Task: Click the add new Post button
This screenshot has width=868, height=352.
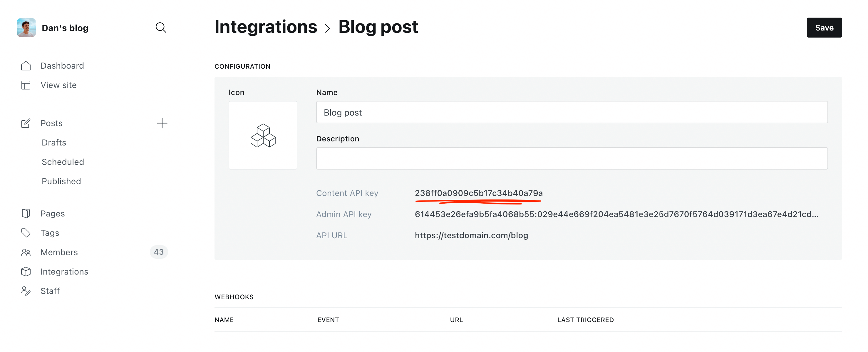Action: point(162,123)
